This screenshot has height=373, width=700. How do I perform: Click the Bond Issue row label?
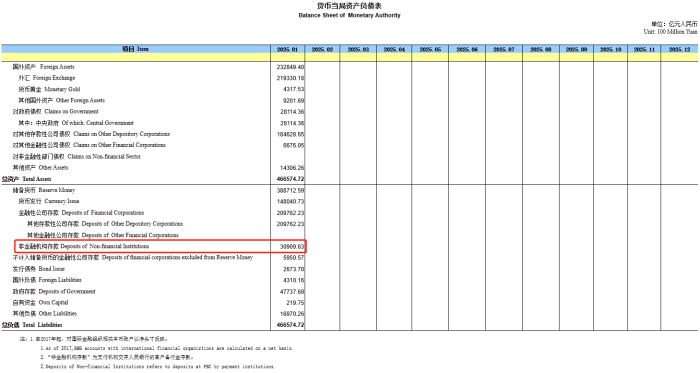[39, 269]
